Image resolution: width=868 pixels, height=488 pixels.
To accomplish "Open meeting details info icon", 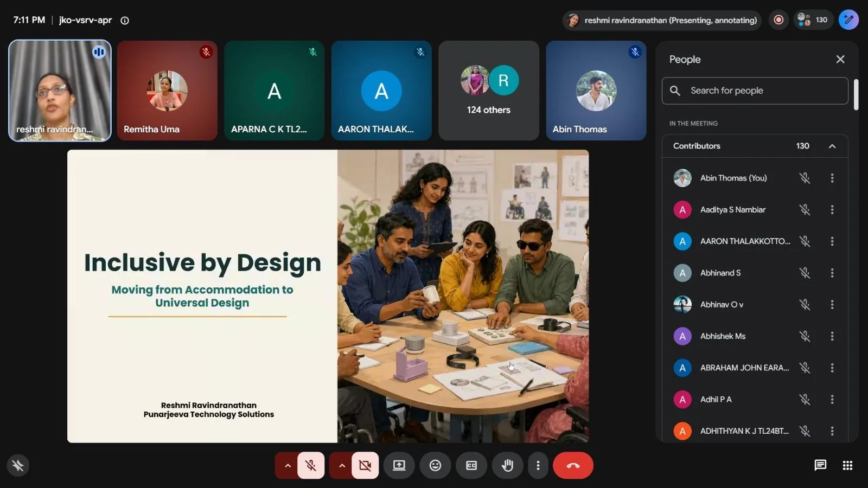I will coord(125,21).
